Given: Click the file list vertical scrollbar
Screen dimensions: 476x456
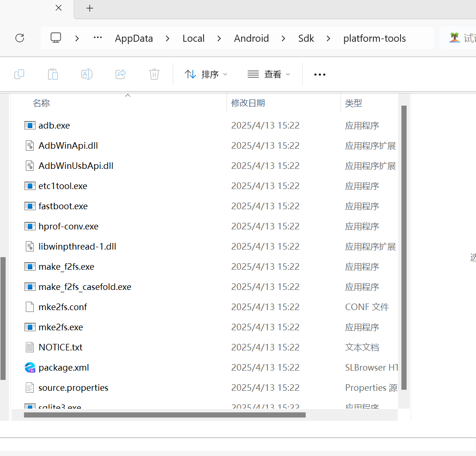Looking at the screenshot, I should pyautogui.click(x=404, y=247).
